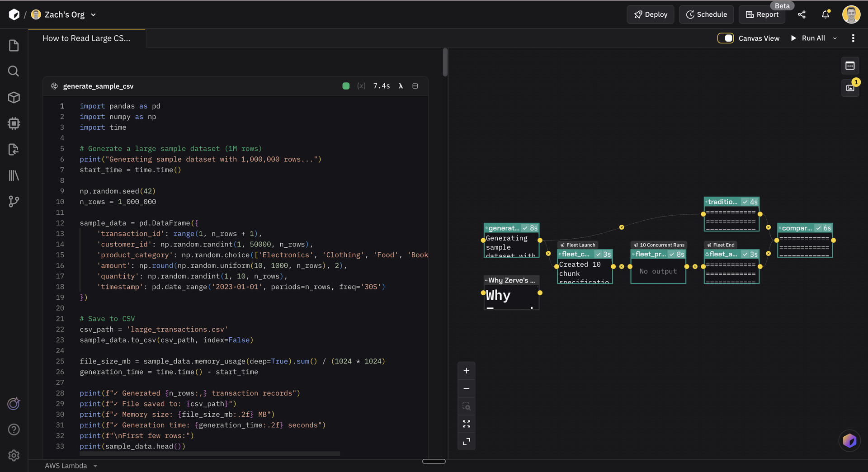Image resolution: width=868 pixels, height=472 pixels.
Task: Open the user profile avatar
Action: point(851,14)
